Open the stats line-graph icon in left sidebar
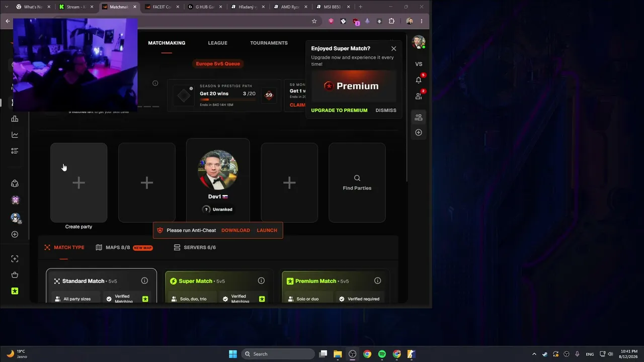644x362 pixels. click(15, 135)
